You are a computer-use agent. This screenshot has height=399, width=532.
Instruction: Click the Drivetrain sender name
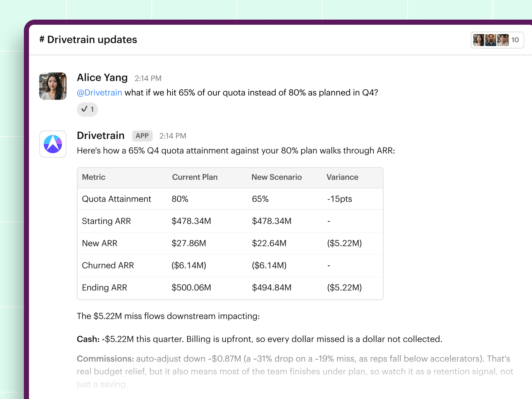[x=101, y=136]
